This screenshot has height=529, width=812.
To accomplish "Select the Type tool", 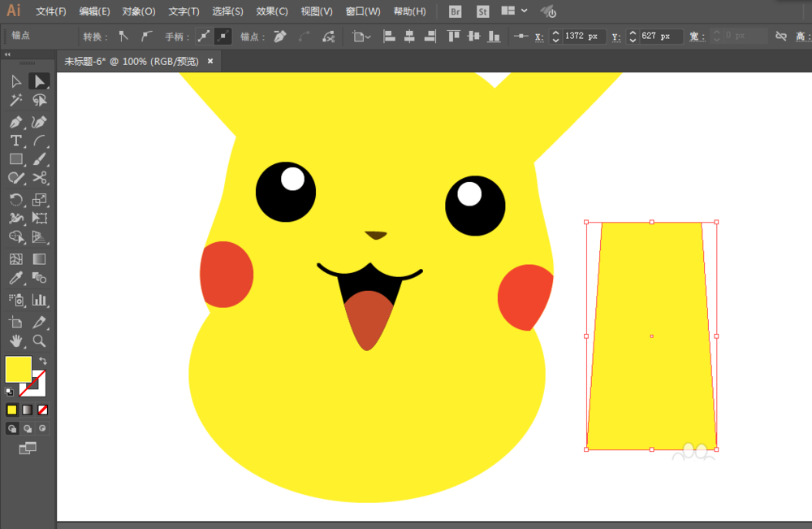I will [x=16, y=141].
